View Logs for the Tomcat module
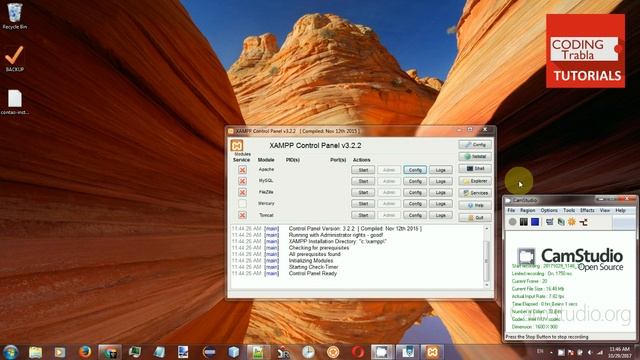 440,215
